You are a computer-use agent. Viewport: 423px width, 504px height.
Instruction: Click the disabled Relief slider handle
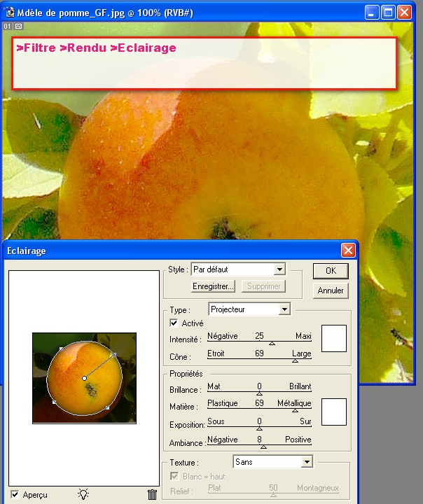pyautogui.click(x=273, y=495)
